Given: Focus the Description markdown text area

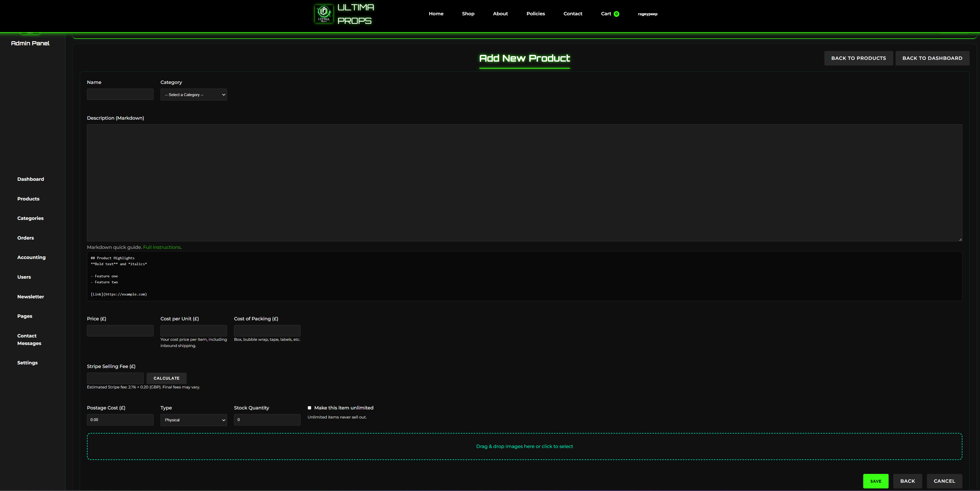Looking at the screenshot, I should (524, 183).
